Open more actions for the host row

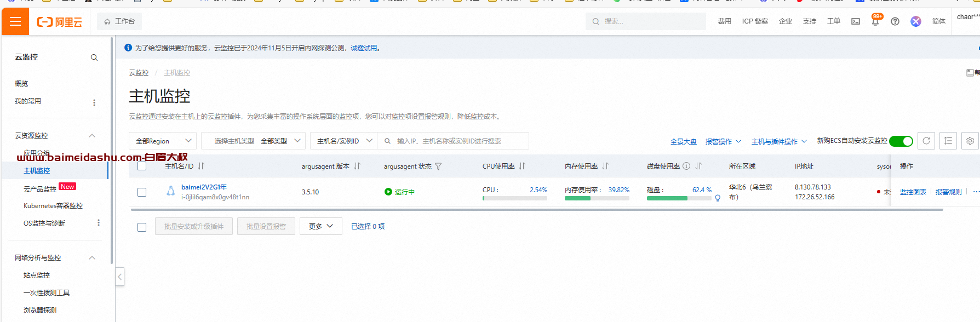pos(976,192)
